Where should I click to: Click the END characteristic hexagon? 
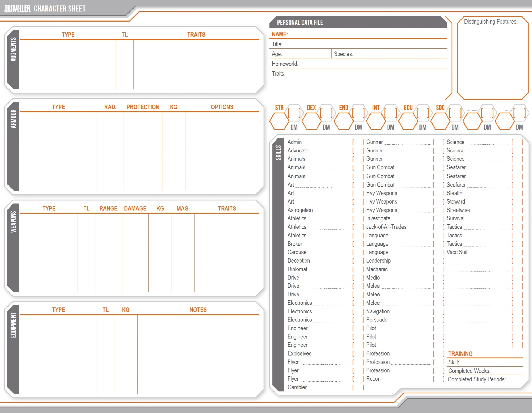point(343,121)
